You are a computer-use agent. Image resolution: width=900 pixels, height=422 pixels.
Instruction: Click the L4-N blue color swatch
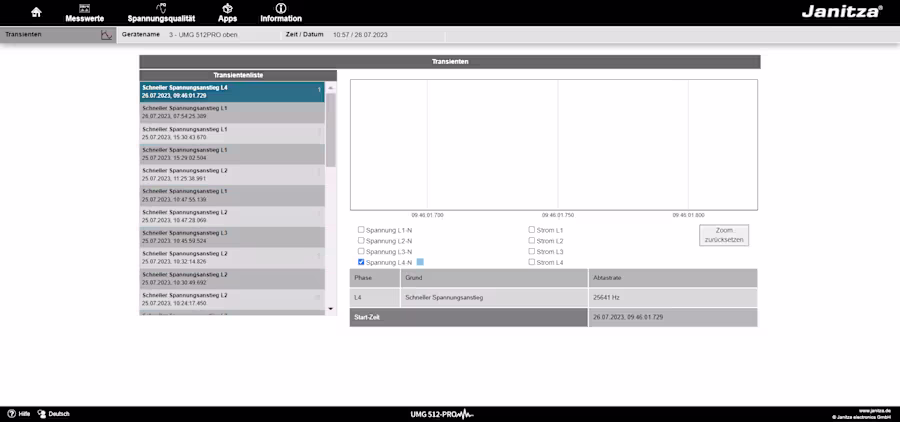click(x=420, y=262)
